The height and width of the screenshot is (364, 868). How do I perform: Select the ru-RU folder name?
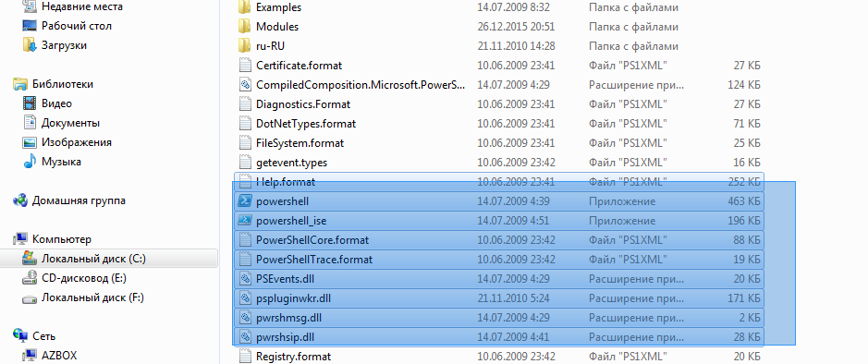pyautogui.click(x=270, y=46)
